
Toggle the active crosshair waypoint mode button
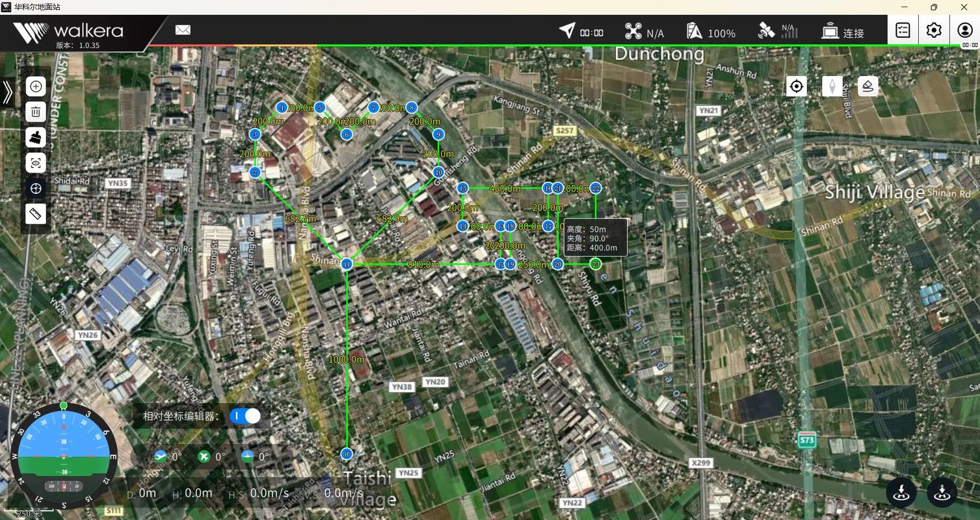(36, 188)
